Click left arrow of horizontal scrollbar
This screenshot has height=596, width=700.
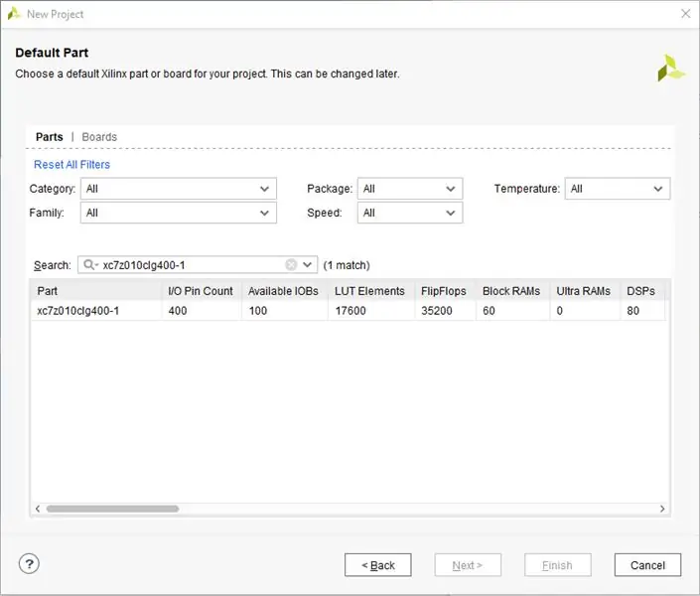coord(38,509)
